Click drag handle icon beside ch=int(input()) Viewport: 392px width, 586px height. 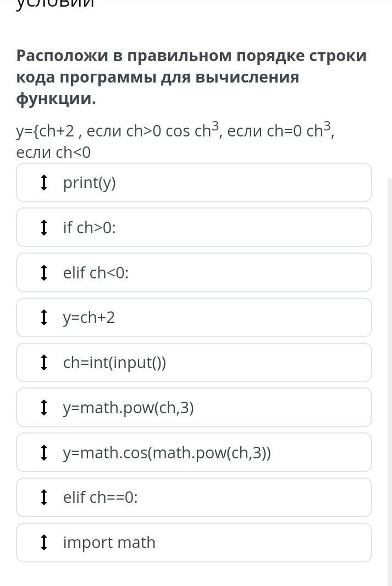tap(45, 363)
